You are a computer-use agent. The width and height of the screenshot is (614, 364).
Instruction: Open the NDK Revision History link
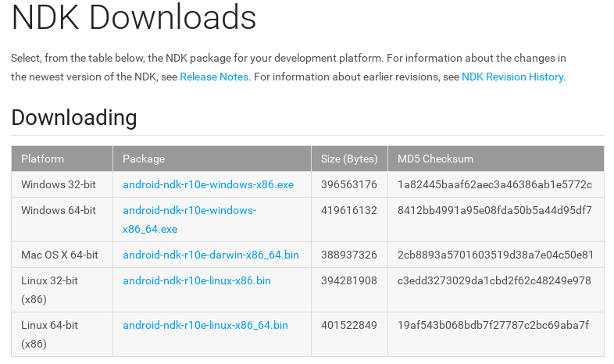512,77
